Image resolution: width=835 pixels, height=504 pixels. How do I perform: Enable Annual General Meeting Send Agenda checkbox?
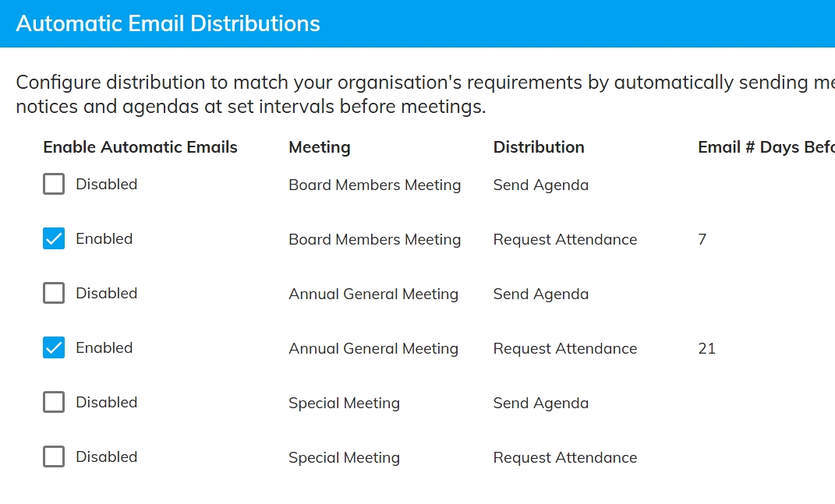click(x=54, y=294)
